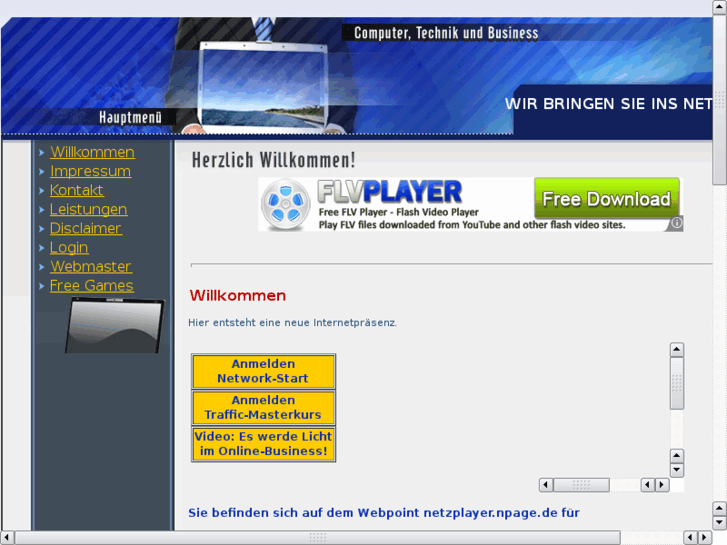This screenshot has height=545, width=727.
Task: Click the page horizontal scrollbar thumb
Action: [x=318, y=538]
